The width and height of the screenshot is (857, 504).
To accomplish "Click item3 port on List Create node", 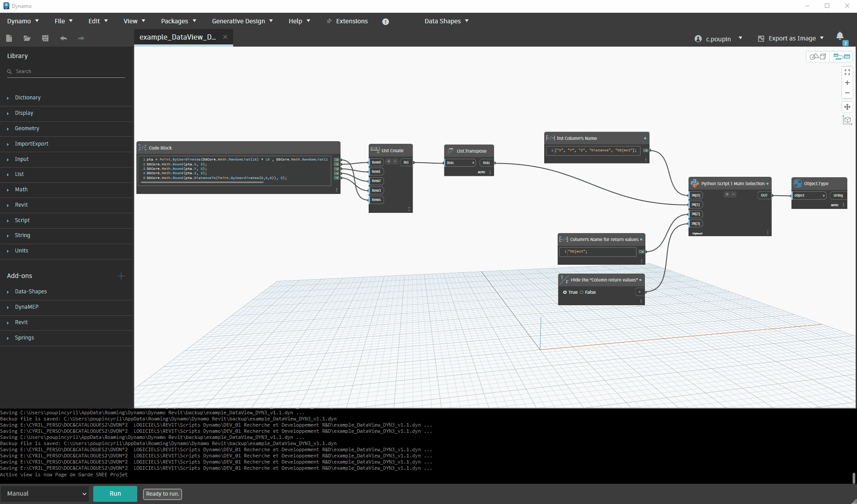I will click(x=376, y=190).
